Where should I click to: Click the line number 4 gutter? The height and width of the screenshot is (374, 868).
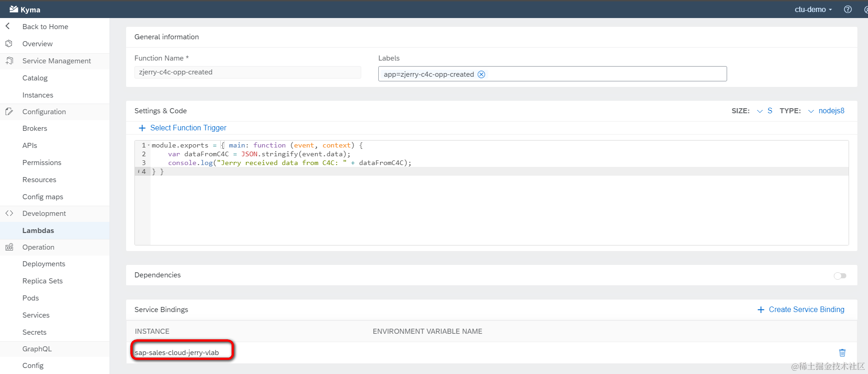coord(143,172)
